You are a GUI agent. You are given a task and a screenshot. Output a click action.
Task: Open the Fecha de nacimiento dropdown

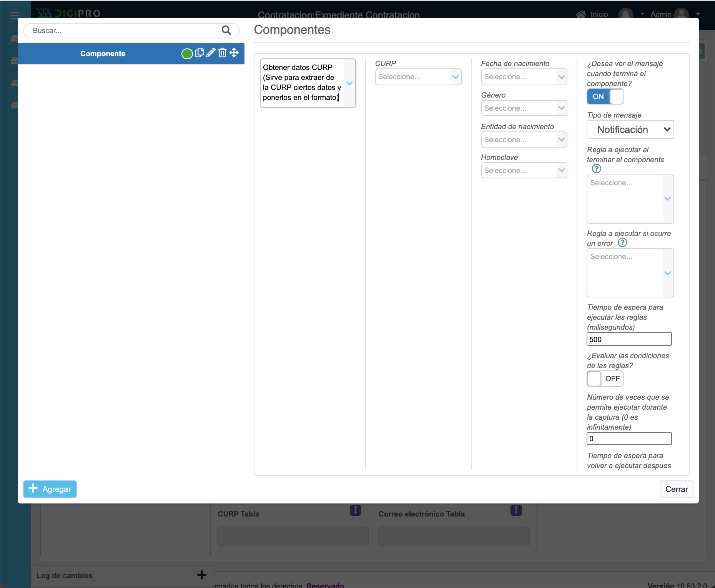coord(524,77)
